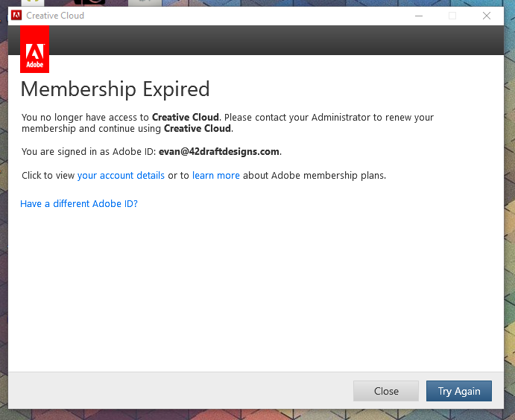The width and height of the screenshot is (515, 420).
Task: Click the bold Creative Cloud text in first line
Action: tap(186, 117)
